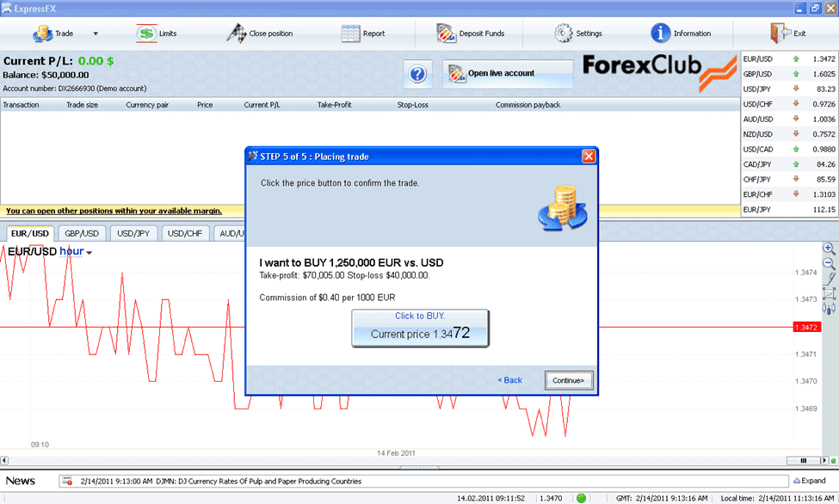Switch to the USD/CHF chart tab
This screenshot has height=504, width=839.
tap(185, 233)
